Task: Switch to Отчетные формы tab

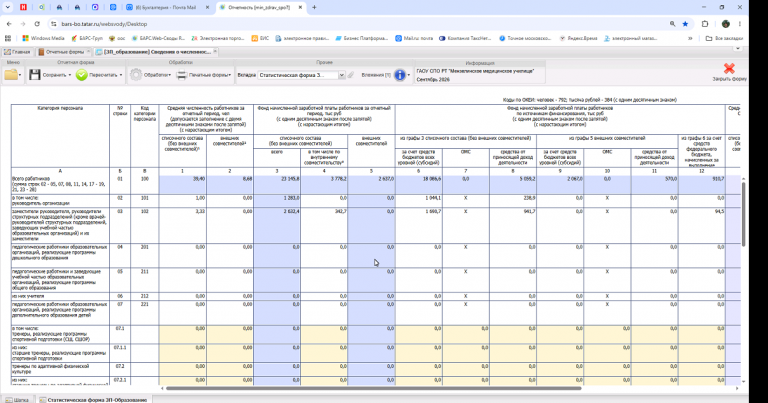Action: 62,51
